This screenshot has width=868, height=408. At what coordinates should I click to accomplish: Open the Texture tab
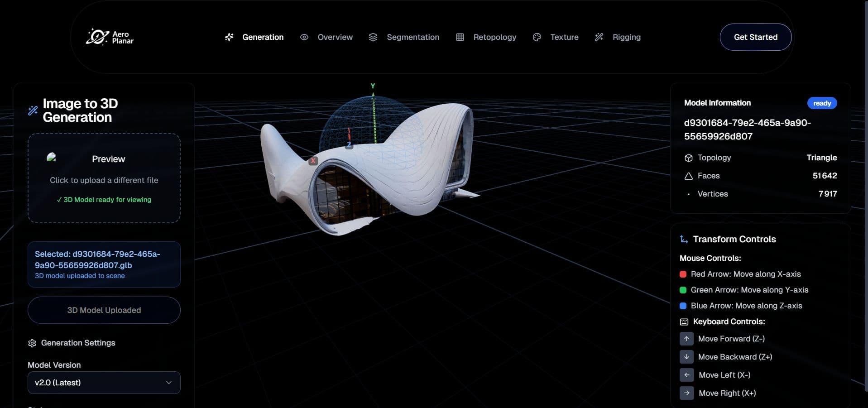[564, 37]
